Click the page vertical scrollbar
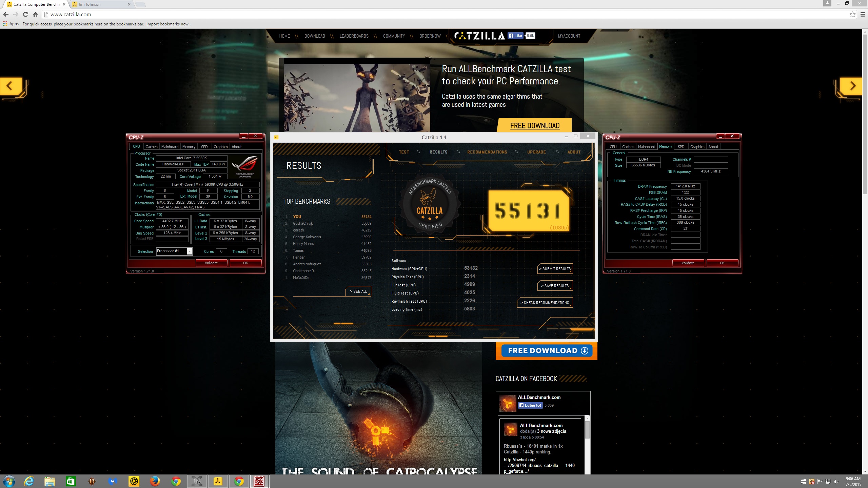868x488 pixels. point(865,115)
